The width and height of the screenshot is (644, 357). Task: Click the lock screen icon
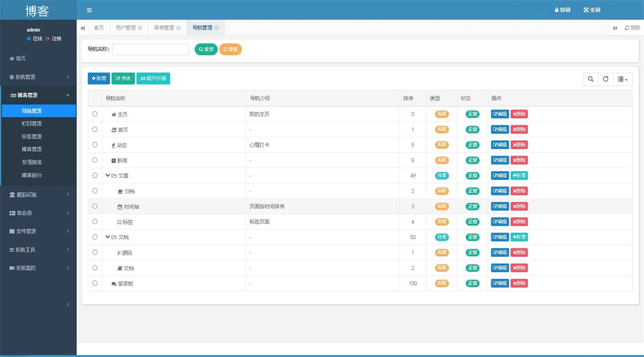click(557, 10)
